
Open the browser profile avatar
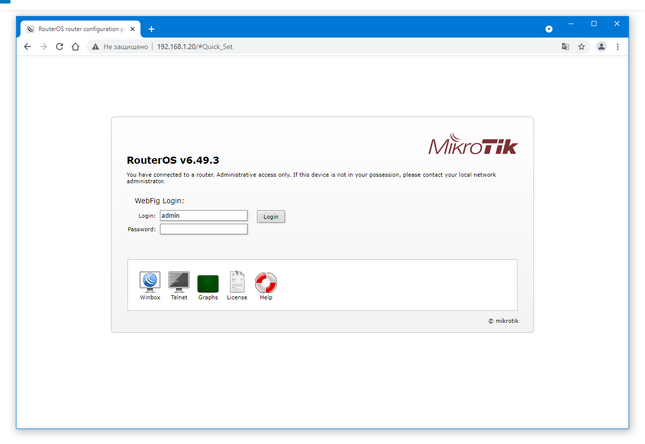(601, 46)
